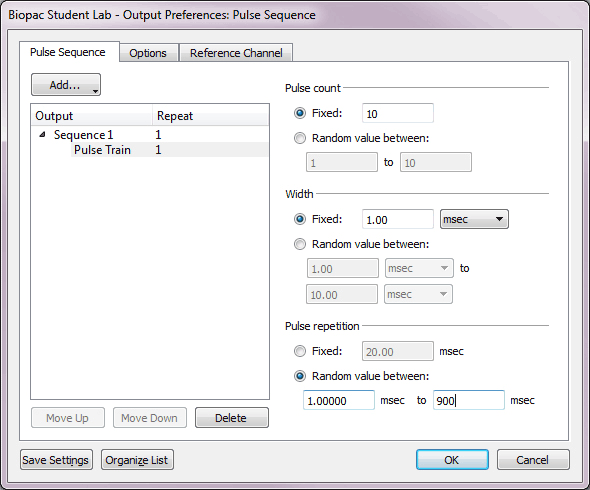Image resolution: width=590 pixels, height=490 pixels.
Task: Switch to the Options tab
Action: click(148, 53)
